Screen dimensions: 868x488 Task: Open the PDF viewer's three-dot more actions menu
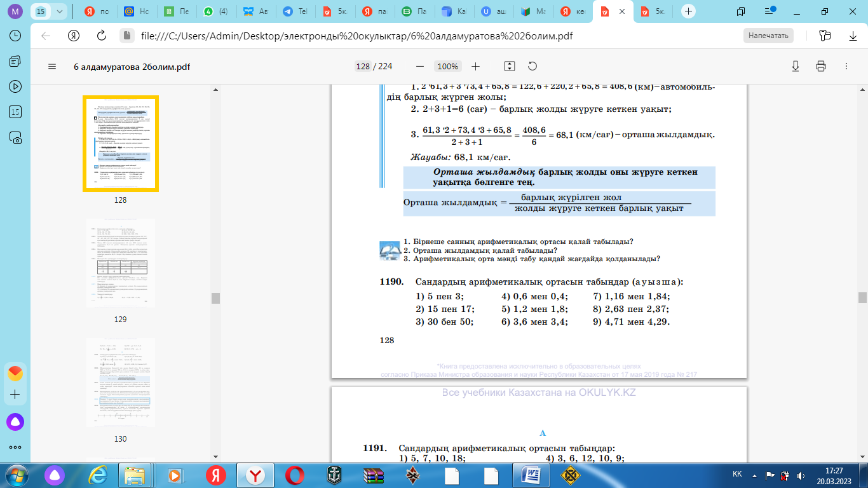[x=846, y=66]
